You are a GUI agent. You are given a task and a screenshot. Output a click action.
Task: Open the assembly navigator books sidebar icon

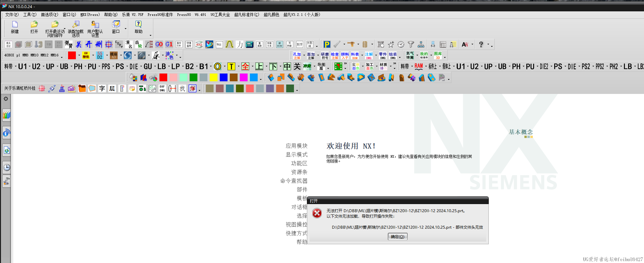click(6, 115)
